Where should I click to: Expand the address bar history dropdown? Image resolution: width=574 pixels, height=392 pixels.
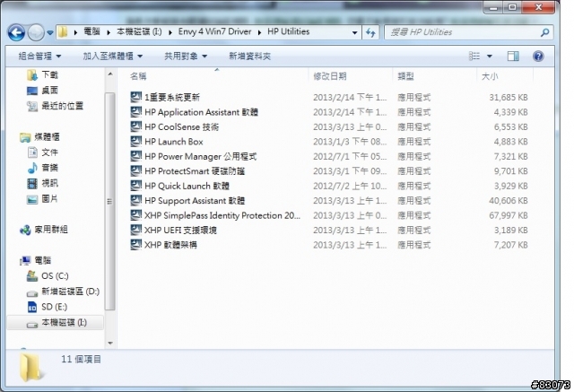pos(354,32)
